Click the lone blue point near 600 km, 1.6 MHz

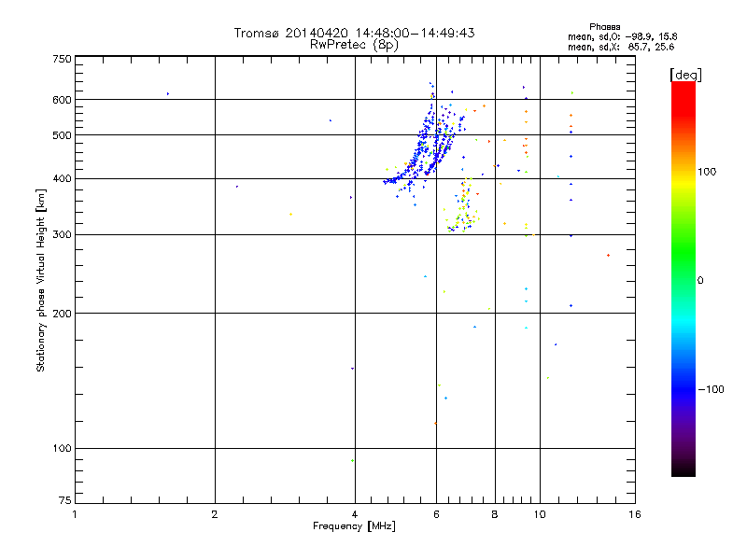(x=168, y=94)
